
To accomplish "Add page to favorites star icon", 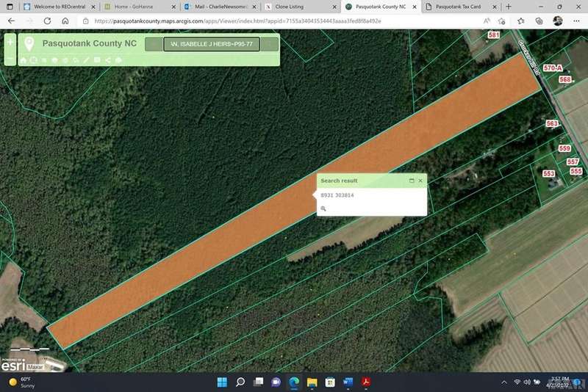I will (x=501, y=21).
